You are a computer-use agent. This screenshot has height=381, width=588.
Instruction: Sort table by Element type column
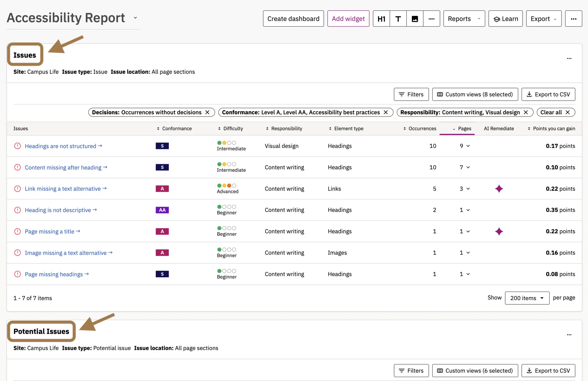(346, 129)
